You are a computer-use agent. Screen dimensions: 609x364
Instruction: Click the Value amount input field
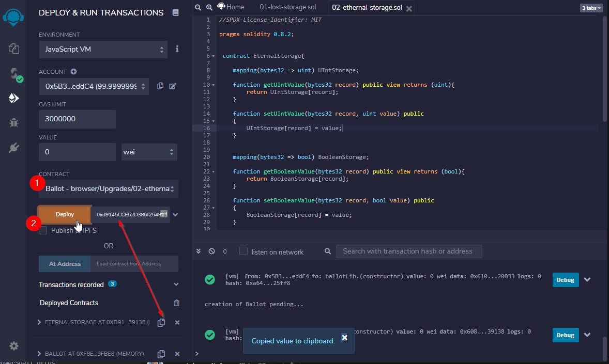[78, 152]
